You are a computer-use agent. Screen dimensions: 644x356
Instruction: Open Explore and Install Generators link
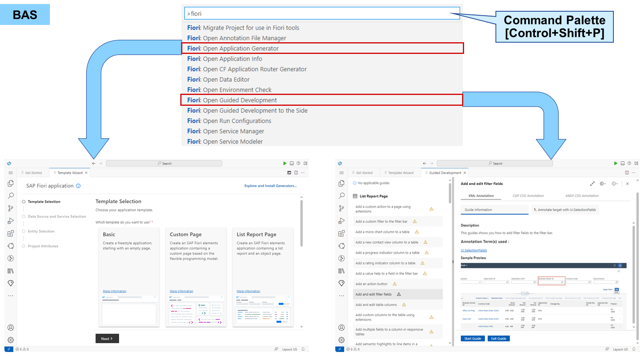[x=270, y=186]
